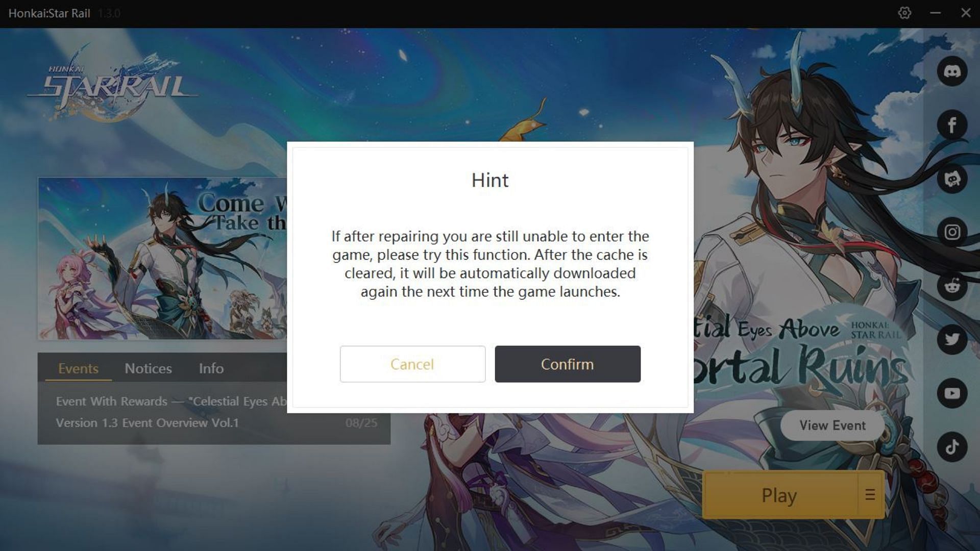The height and width of the screenshot is (551, 980).
Task: Open launcher Settings gear icon
Action: pos(904,13)
